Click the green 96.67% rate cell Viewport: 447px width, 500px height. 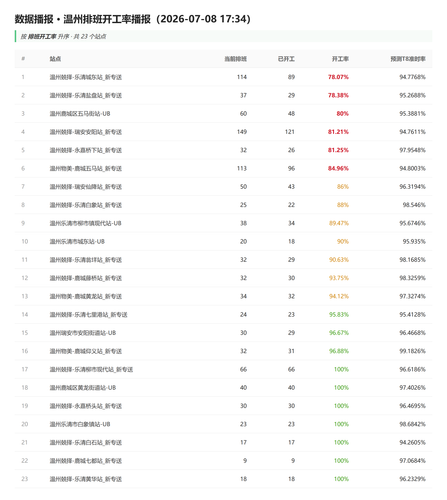[339, 333]
